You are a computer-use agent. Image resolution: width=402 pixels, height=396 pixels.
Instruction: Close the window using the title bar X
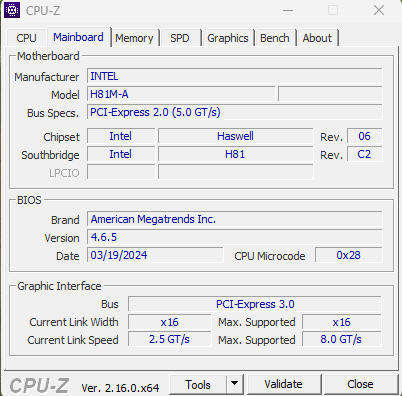(x=379, y=11)
